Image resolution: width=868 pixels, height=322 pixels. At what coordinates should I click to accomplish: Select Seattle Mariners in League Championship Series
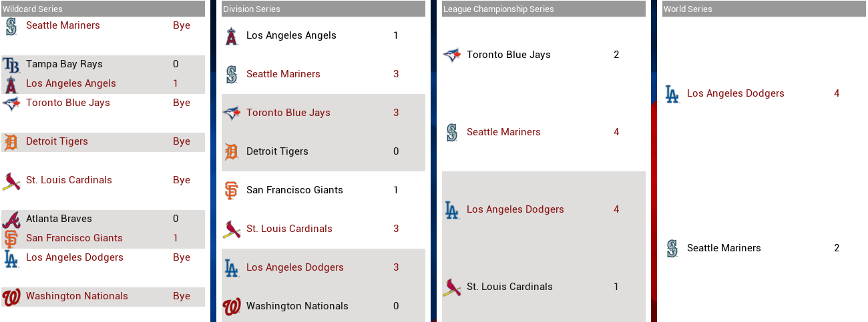tap(503, 133)
